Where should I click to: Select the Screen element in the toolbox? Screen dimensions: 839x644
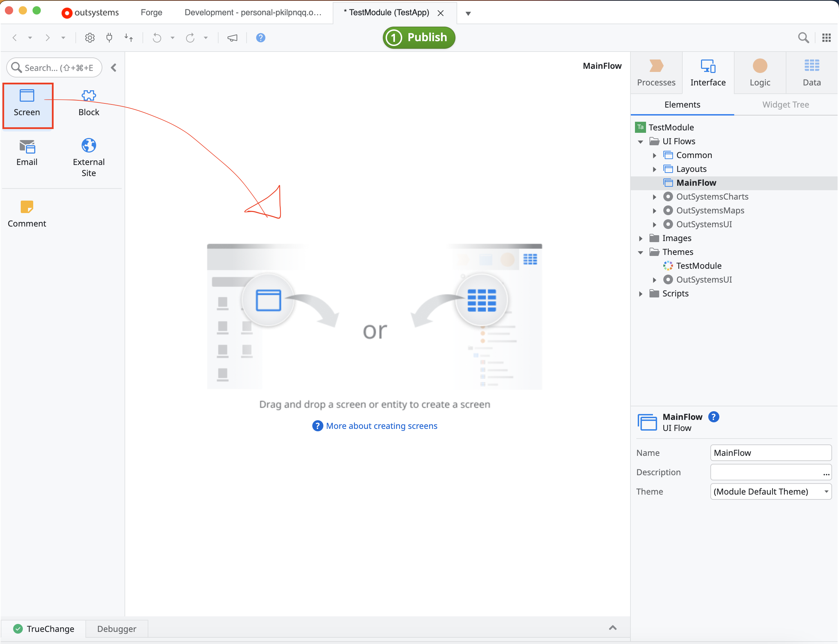click(27, 103)
